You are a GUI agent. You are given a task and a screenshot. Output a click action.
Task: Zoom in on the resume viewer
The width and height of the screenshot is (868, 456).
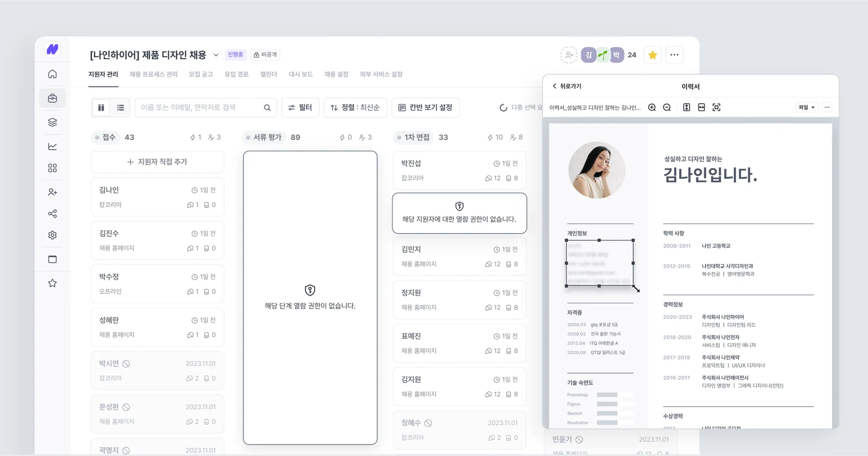coord(652,107)
